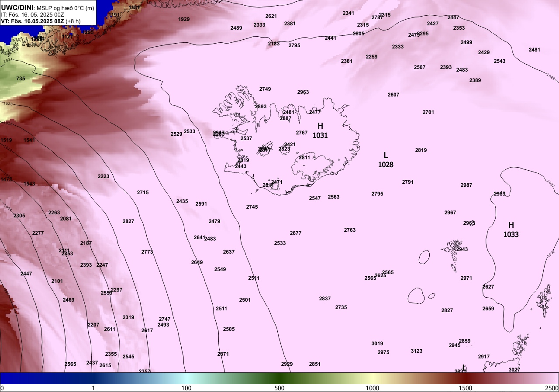Click the height value 2987

click(x=466, y=185)
